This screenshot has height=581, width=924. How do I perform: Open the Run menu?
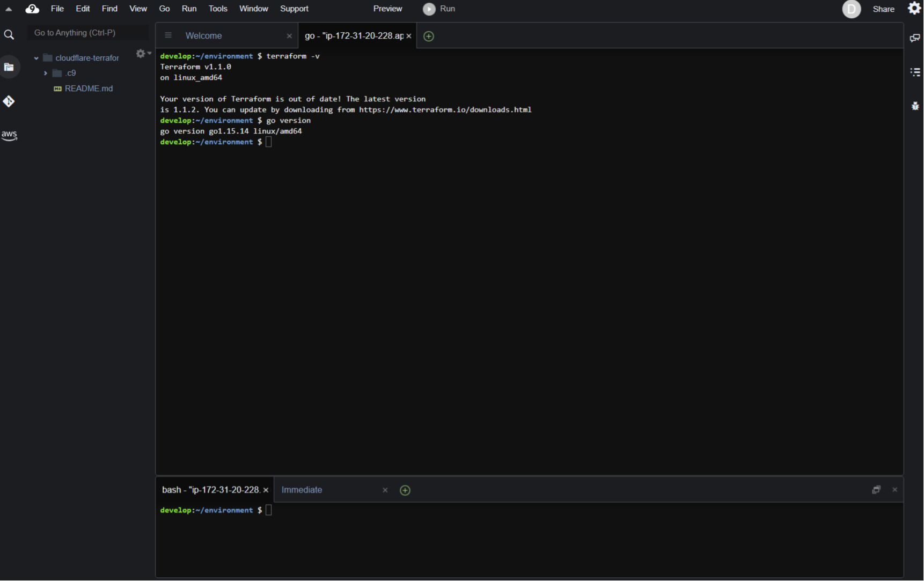coord(189,9)
